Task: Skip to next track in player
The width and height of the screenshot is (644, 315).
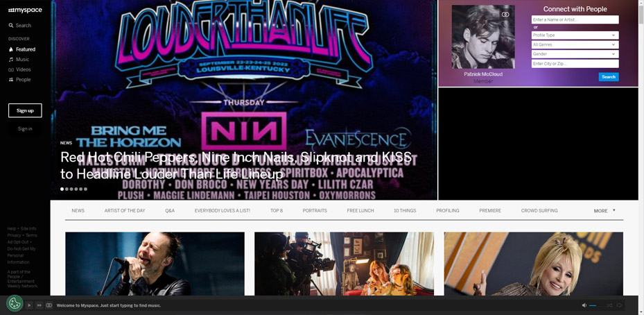Action: 40,305
